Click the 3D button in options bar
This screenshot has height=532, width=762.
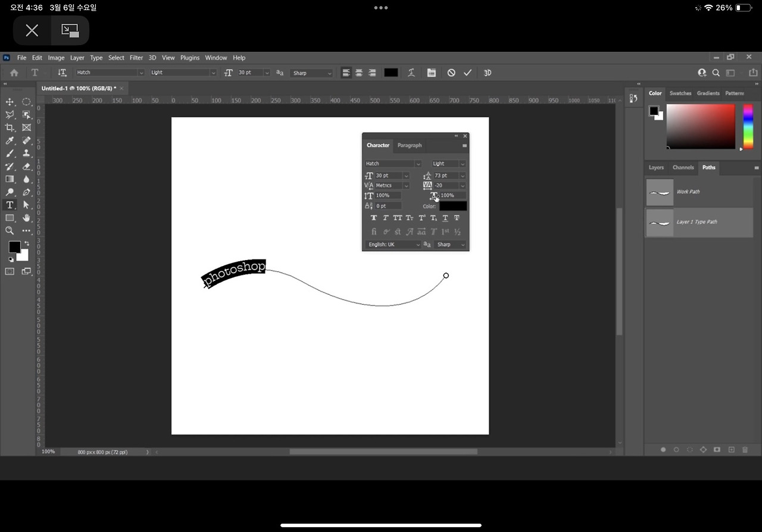[x=488, y=73]
